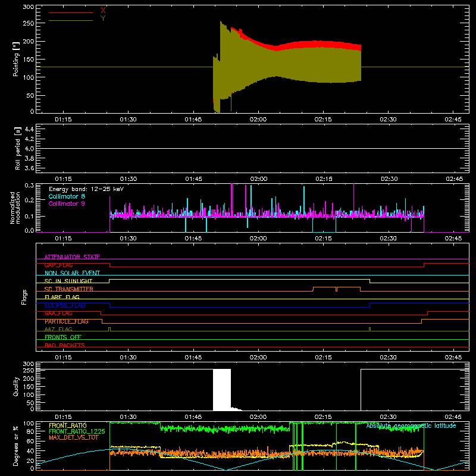Click the 02:00 label under Flags plot

point(258,358)
